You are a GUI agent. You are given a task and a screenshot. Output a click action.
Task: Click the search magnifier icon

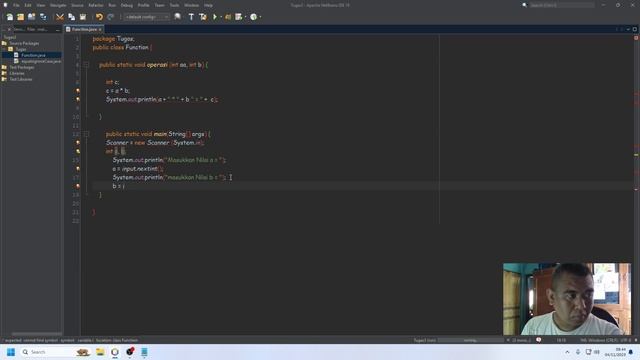[524, 5]
